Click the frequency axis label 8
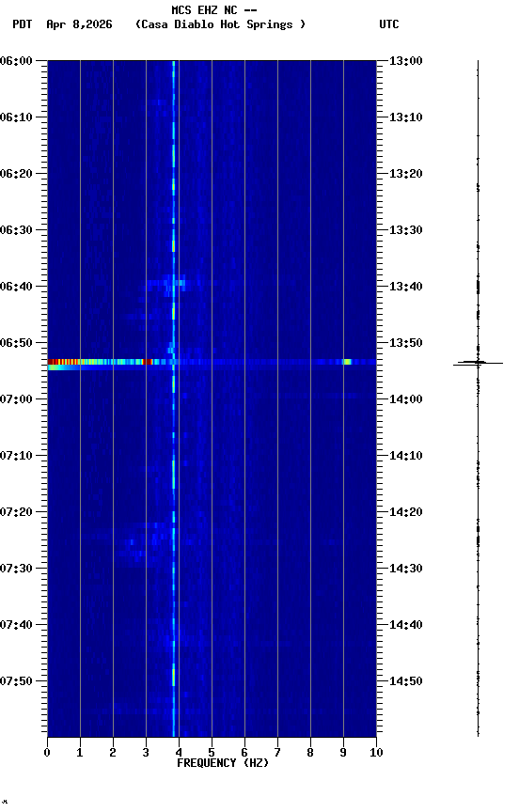This screenshot has width=519, height=812. [x=310, y=753]
